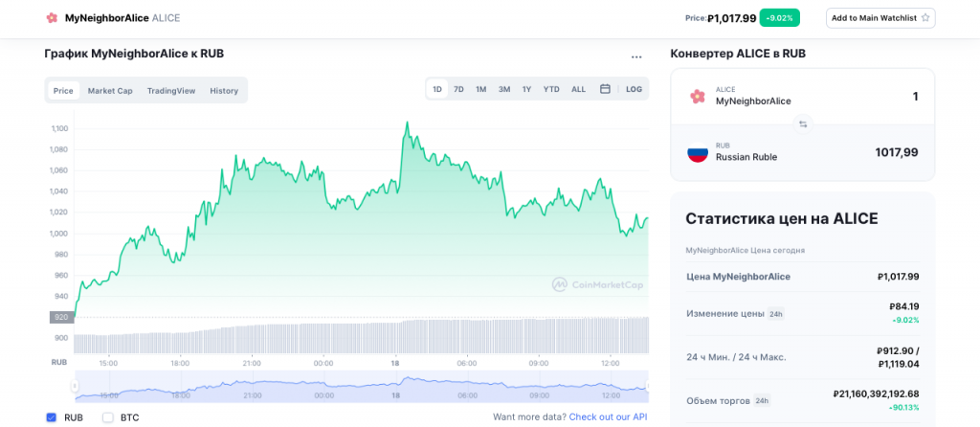Click the ALICE token icon in the converter
This screenshot has width=980, height=427.
point(697,96)
